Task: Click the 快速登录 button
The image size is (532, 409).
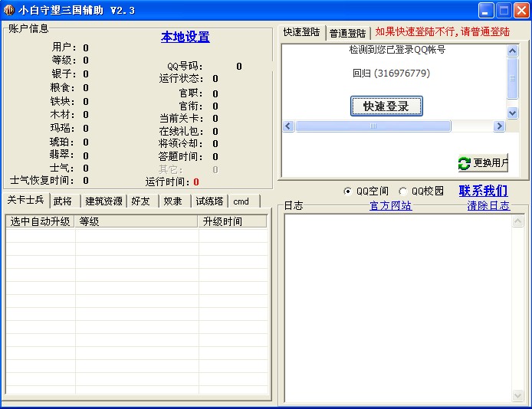Action: [x=386, y=106]
